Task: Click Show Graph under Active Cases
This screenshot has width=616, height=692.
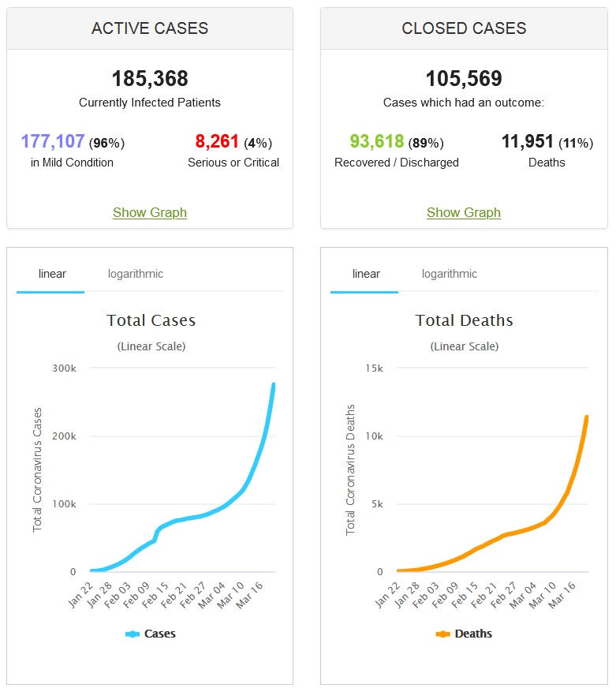Action: (x=150, y=212)
